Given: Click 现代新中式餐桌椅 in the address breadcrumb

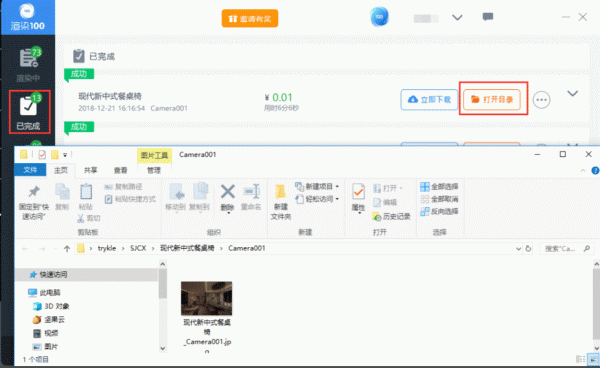Looking at the screenshot, I should tap(187, 248).
